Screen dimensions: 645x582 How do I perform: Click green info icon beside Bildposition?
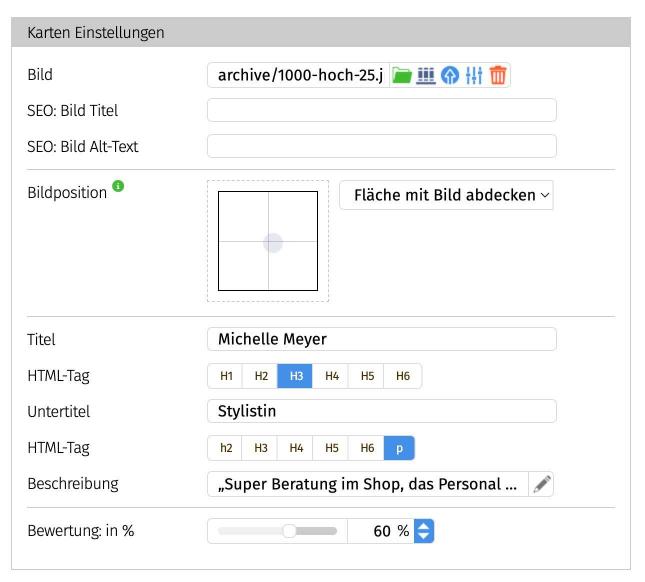click(x=119, y=187)
